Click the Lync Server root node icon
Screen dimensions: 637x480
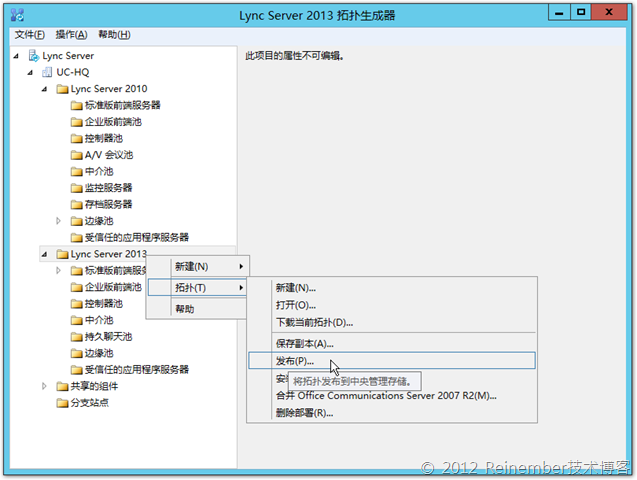click(34, 56)
